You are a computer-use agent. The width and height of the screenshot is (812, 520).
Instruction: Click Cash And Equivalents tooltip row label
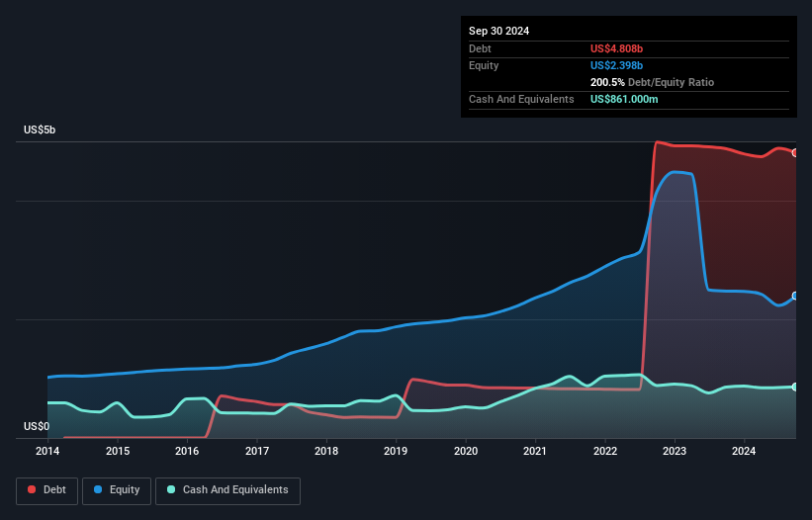(x=521, y=99)
